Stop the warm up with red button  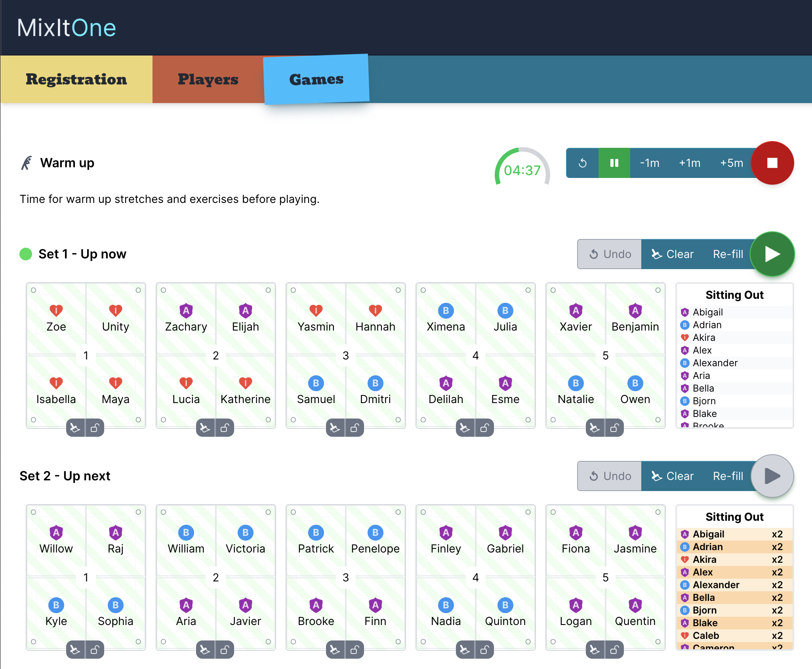click(772, 163)
